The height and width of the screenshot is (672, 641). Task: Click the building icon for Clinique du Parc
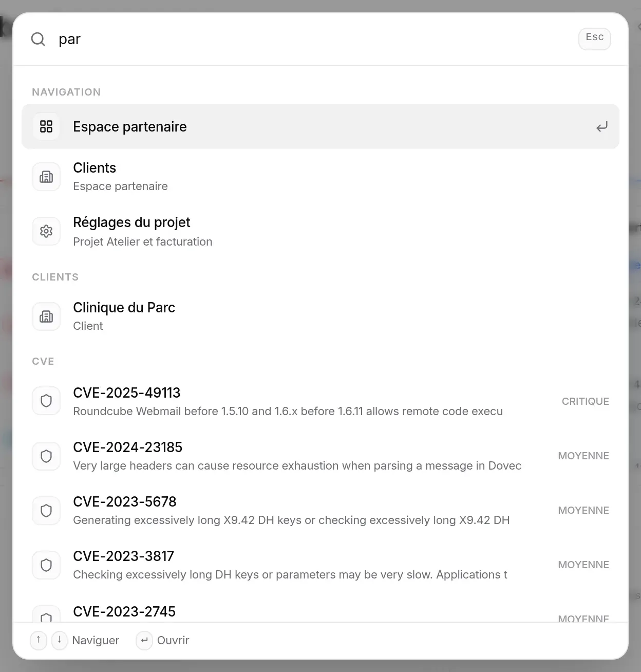[x=46, y=316]
